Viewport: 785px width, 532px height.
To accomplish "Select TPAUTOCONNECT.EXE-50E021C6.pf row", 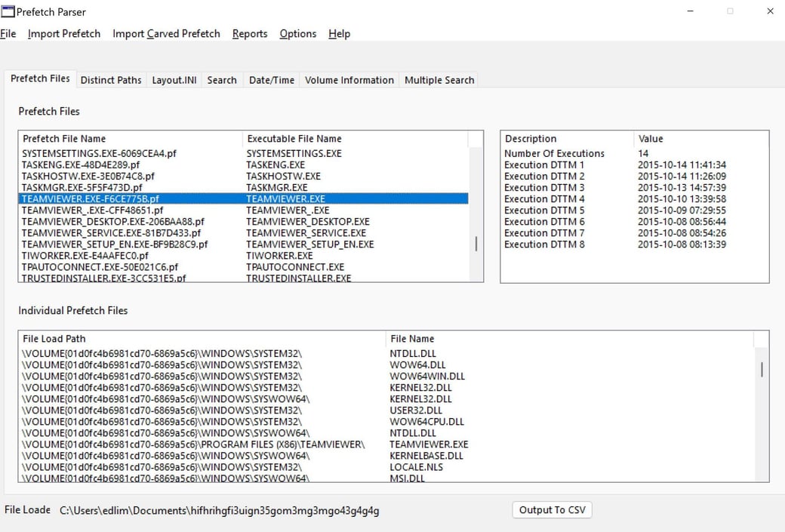I will [243, 266].
